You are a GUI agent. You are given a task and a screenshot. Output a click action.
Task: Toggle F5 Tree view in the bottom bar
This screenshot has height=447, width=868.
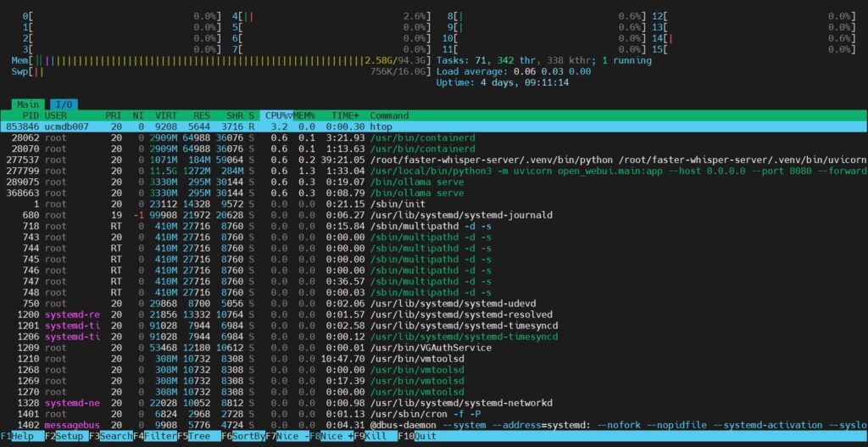(199, 437)
